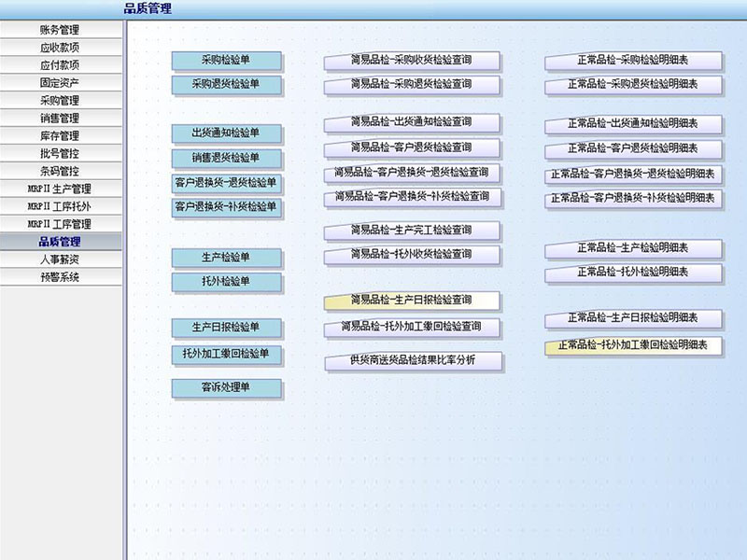
Task: Select highlighted 品质管理 sidebar item
Action: point(61,242)
